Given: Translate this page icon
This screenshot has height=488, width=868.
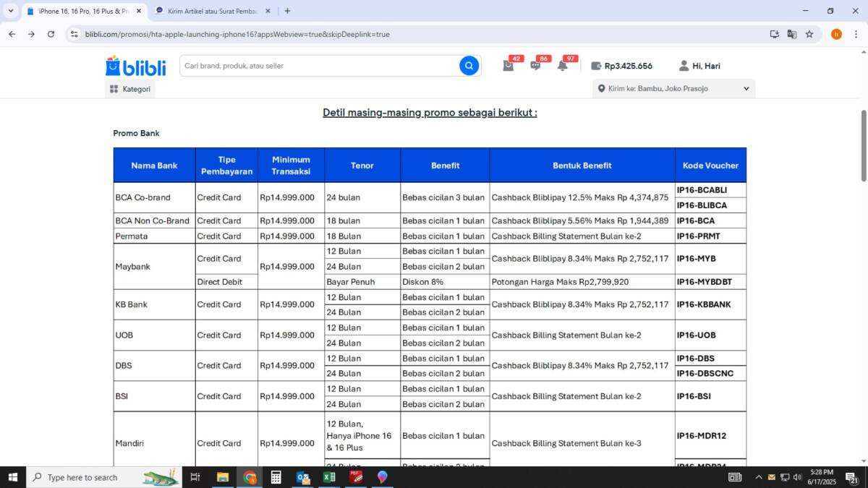Looking at the screenshot, I should [x=792, y=34].
